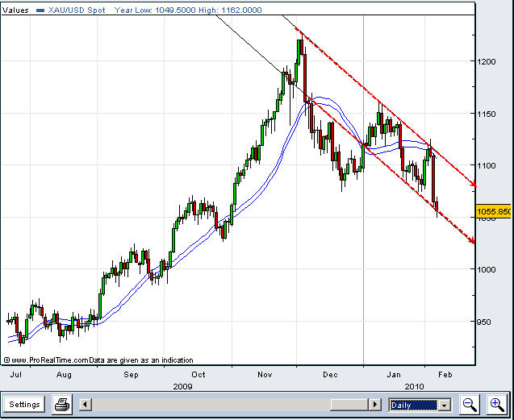This screenshot has width=514, height=420.
Task: Click the 1000 price axis label
Action: point(487,269)
